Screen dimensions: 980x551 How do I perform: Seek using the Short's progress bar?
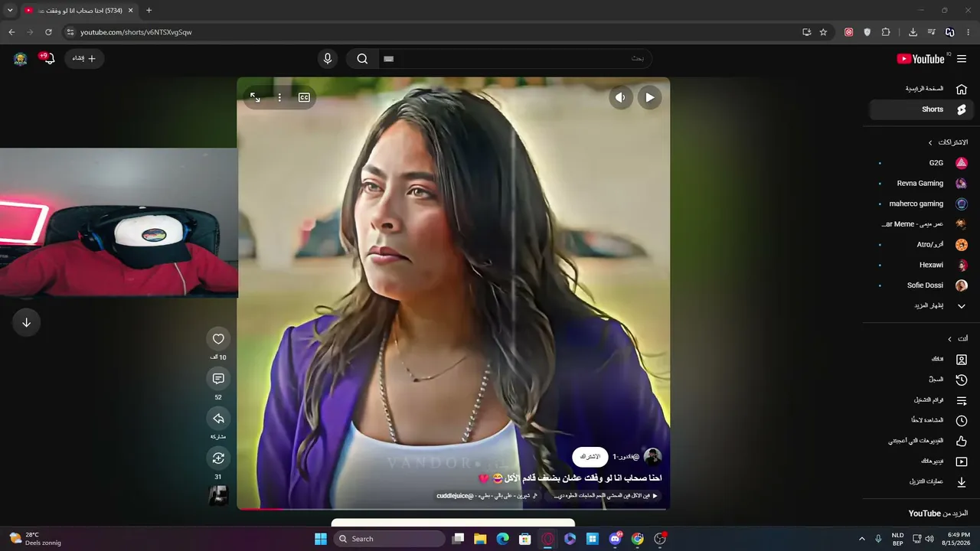tap(453, 508)
